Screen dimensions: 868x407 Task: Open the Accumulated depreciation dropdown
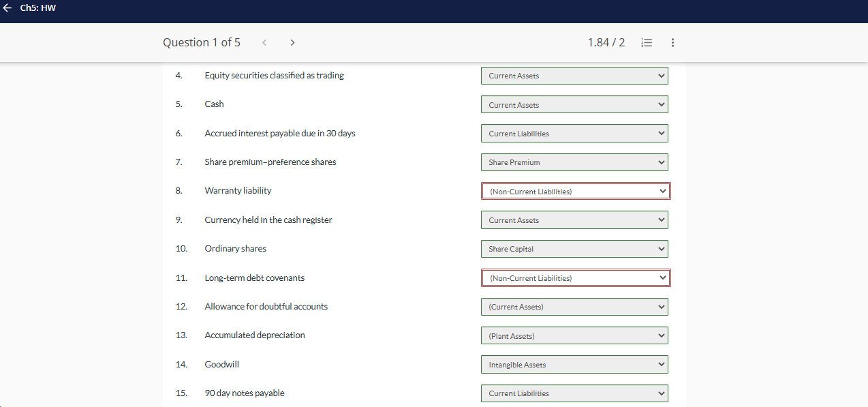pos(574,335)
